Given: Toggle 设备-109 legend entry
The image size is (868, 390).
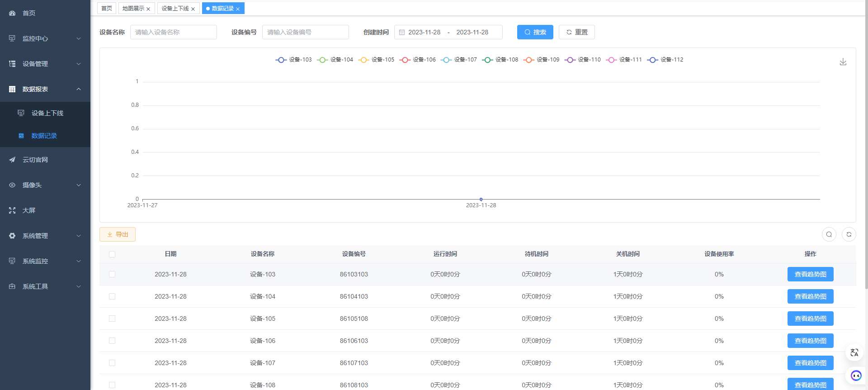Looking at the screenshot, I should [x=541, y=60].
